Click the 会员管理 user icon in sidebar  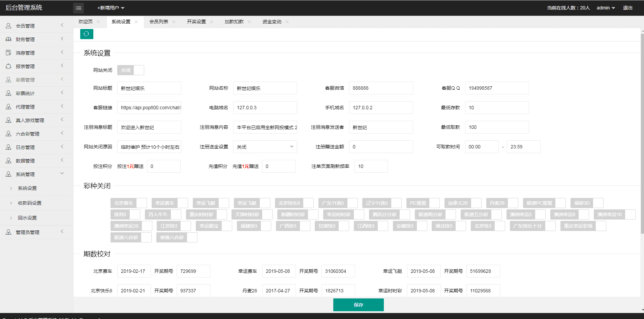[x=8, y=26]
